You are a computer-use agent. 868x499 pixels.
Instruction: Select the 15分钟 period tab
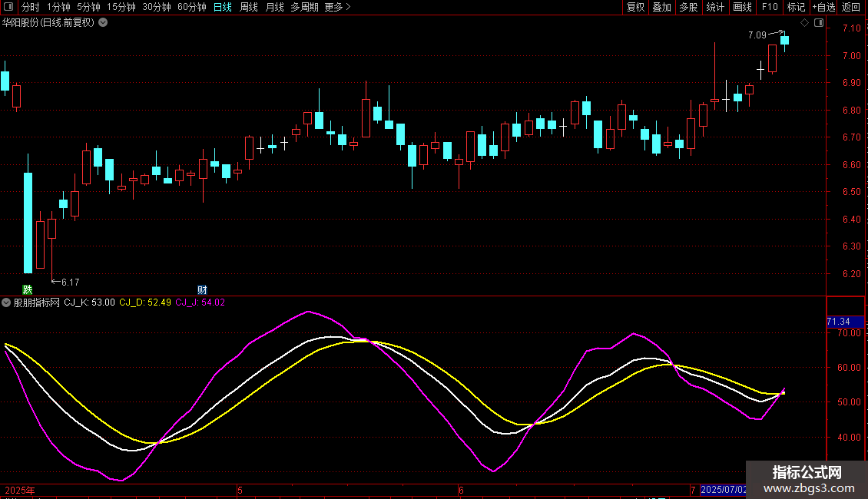(121, 7)
